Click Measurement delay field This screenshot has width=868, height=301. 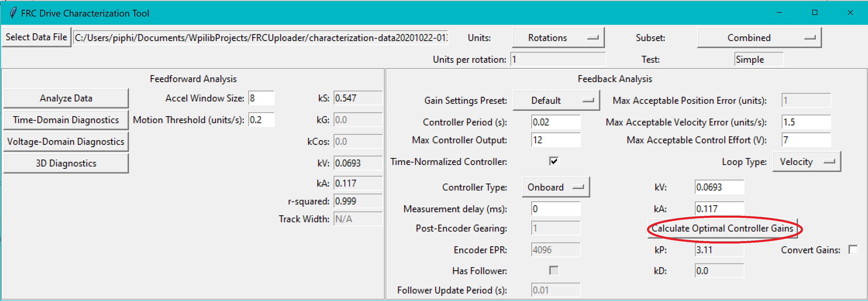tap(556, 209)
